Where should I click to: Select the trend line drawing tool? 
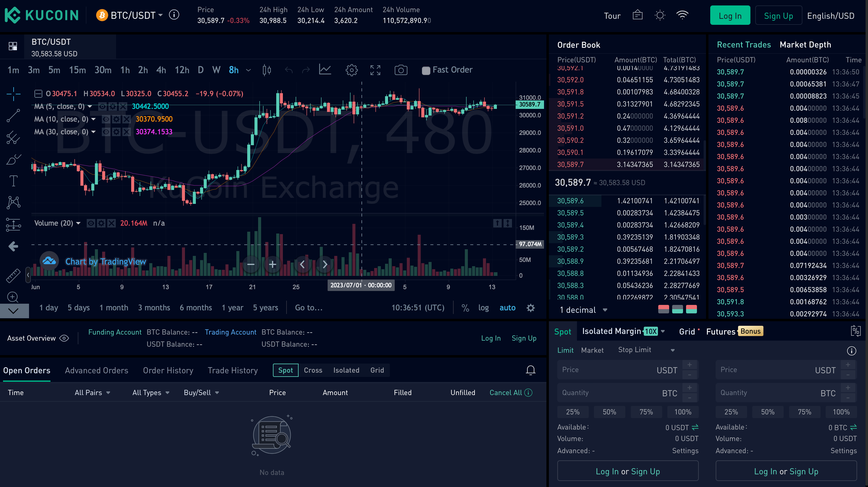click(14, 115)
